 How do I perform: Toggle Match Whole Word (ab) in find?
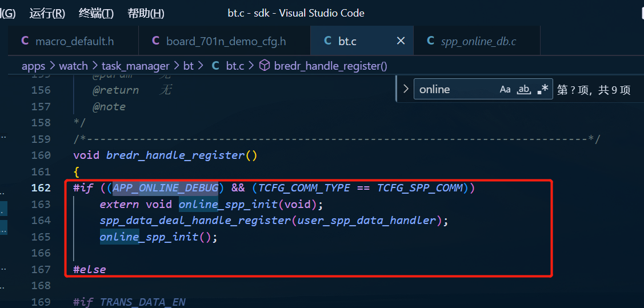(x=524, y=89)
